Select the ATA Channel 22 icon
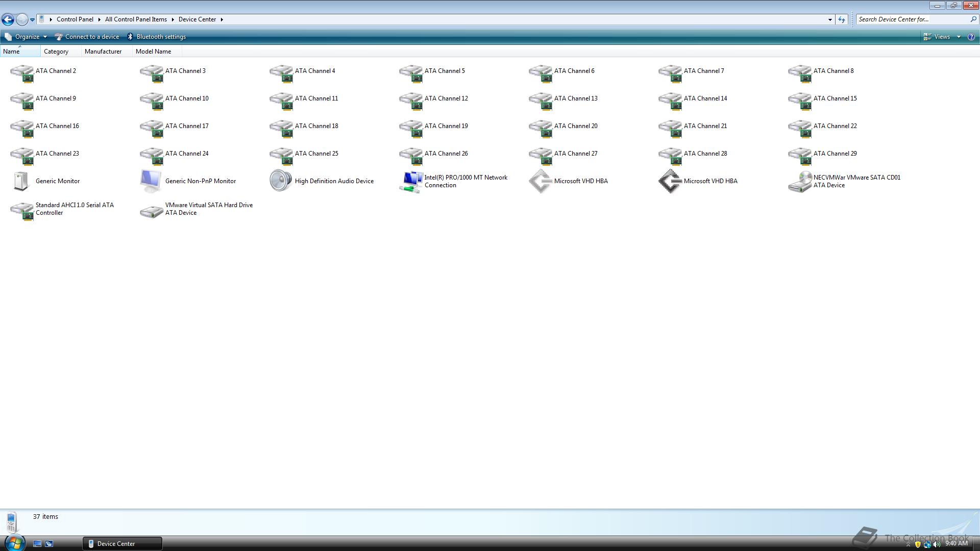Screen dimensions: 980x551 [800, 128]
